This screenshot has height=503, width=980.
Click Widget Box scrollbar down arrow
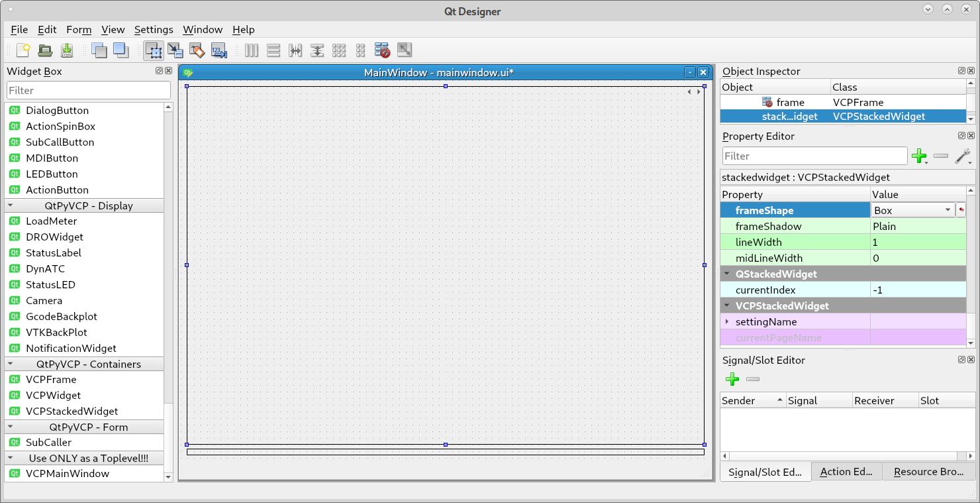click(x=168, y=476)
